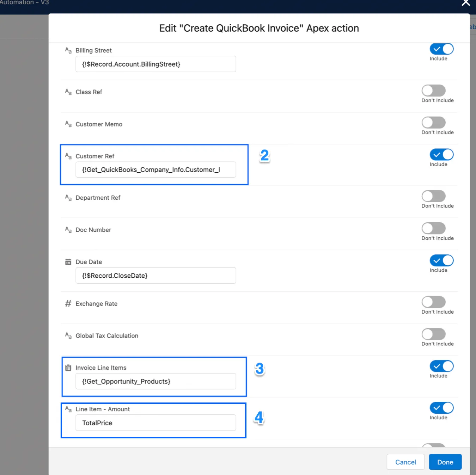Viewport: 476px width, 475px height.
Task: Click the Line Item - Amount TotalPrice field
Action: 155,423
